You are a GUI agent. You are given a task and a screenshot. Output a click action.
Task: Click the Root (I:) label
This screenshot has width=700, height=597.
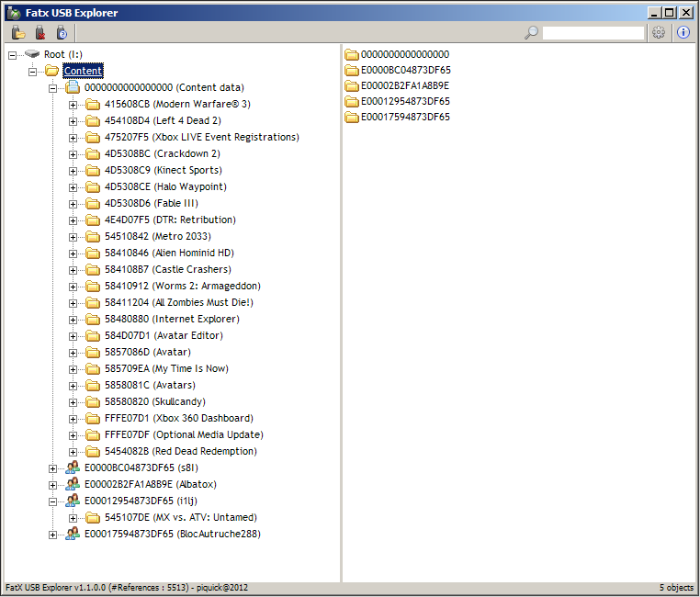click(63, 54)
